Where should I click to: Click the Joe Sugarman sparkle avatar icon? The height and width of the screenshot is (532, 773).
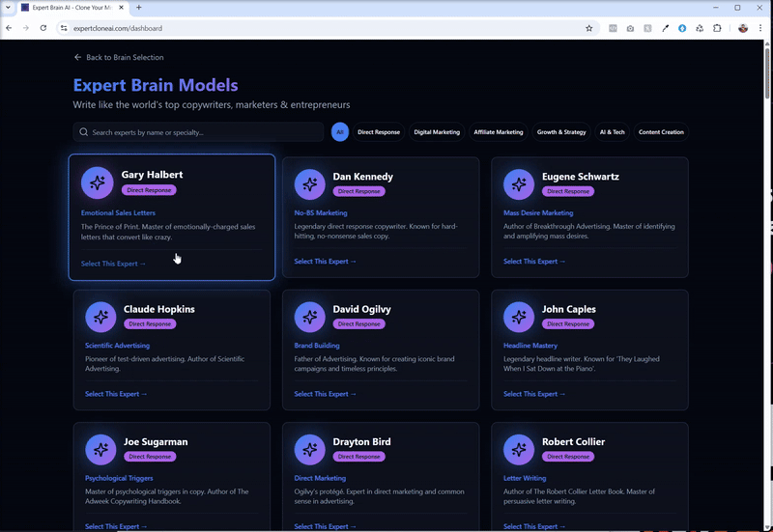[100, 449]
